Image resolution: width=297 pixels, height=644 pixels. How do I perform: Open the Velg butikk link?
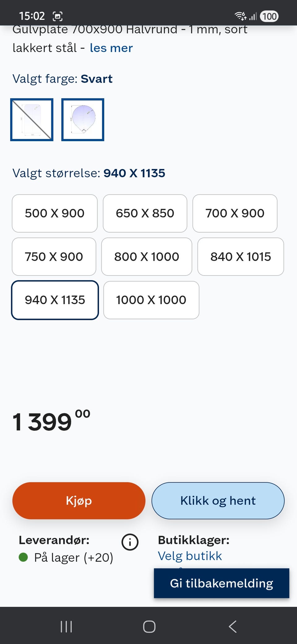point(190,556)
